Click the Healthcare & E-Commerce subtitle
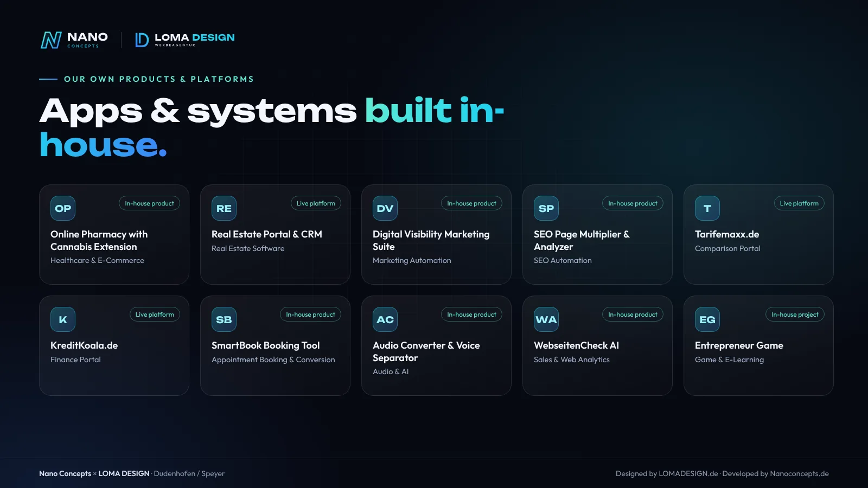 click(97, 260)
